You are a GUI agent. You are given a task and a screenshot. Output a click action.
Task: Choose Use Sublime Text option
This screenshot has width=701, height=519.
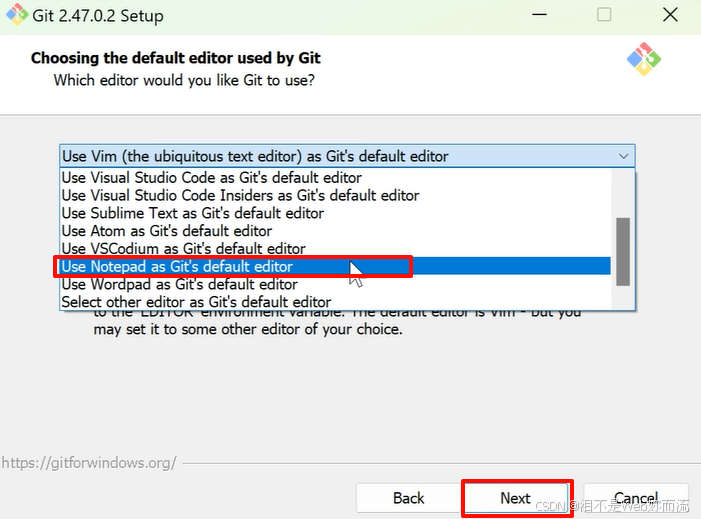click(336, 213)
